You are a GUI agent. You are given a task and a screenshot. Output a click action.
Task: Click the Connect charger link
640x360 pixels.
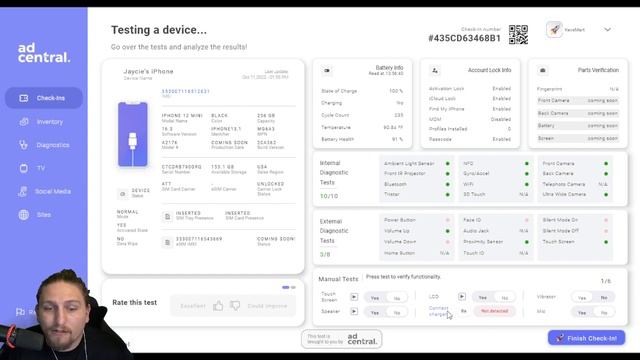[x=438, y=311]
